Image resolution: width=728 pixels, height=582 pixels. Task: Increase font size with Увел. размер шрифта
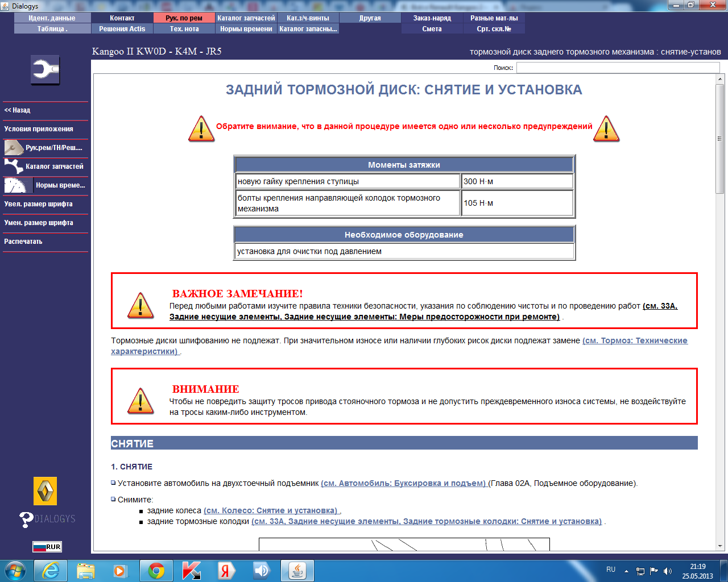coord(45,204)
